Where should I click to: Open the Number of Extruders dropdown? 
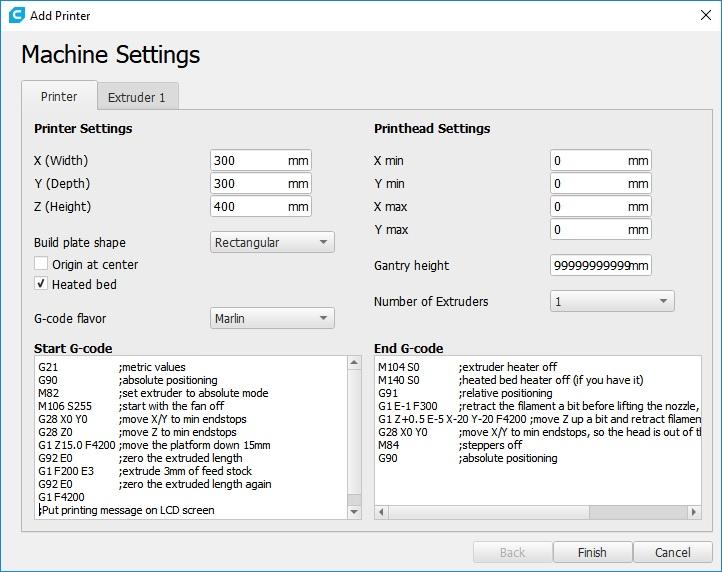pos(612,301)
